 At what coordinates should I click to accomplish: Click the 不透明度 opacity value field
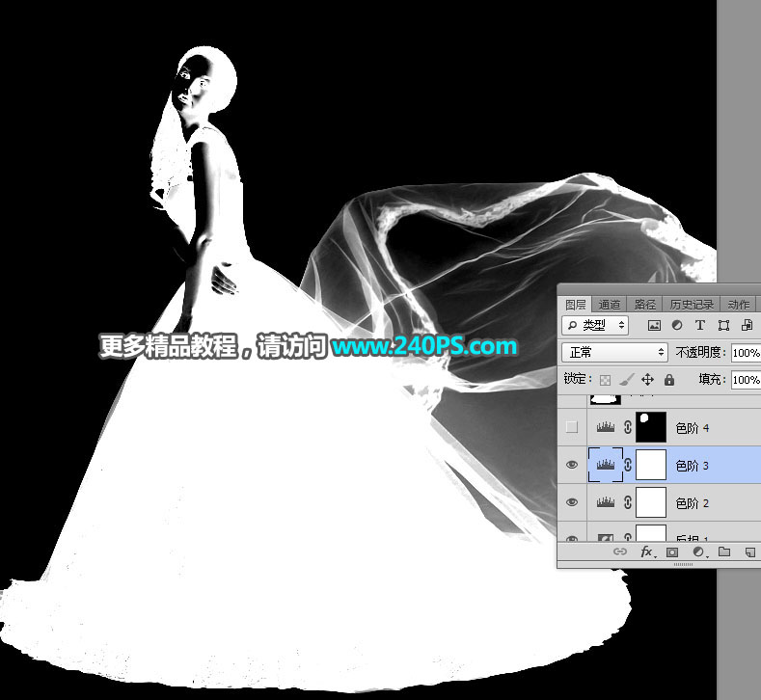click(747, 353)
